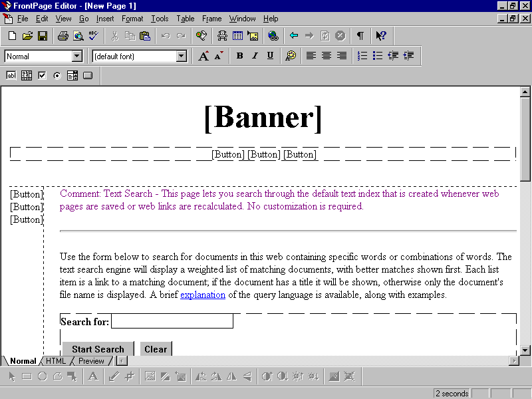The width and height of the screenshot is (532, 399).
Task: Create a hyperlink
Action: point(273,36)
